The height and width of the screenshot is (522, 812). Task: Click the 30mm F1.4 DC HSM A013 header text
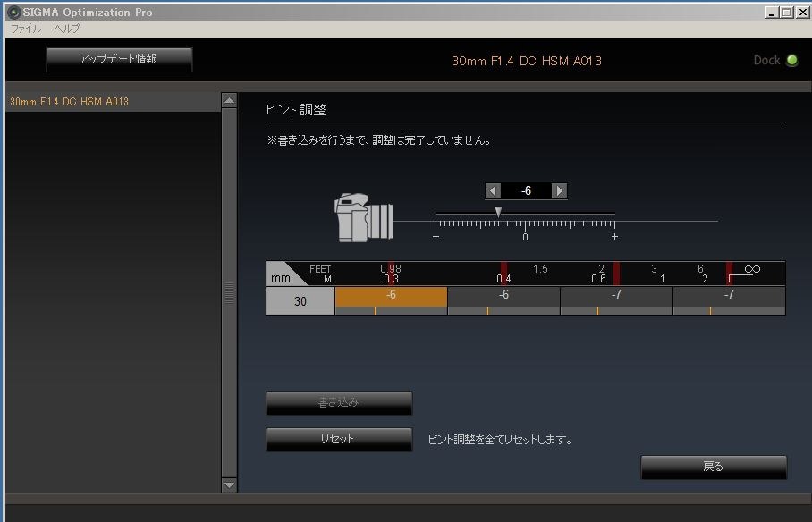coord(527,61)
